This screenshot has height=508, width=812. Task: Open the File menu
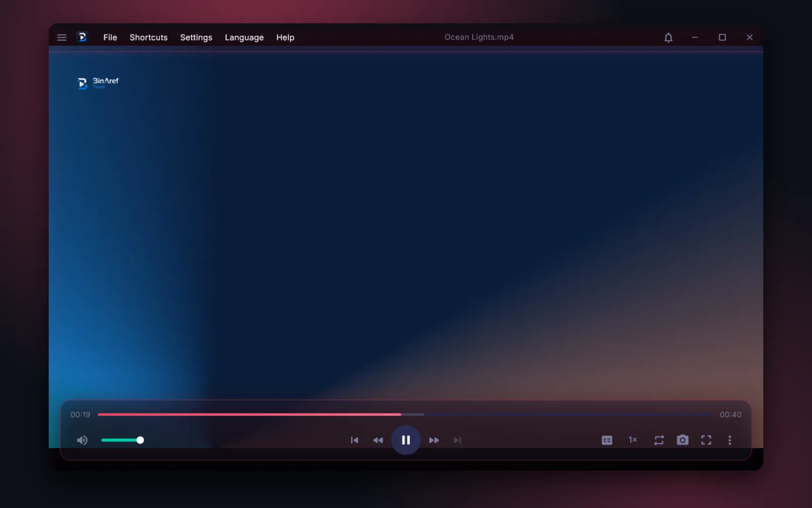click(110, 38)
